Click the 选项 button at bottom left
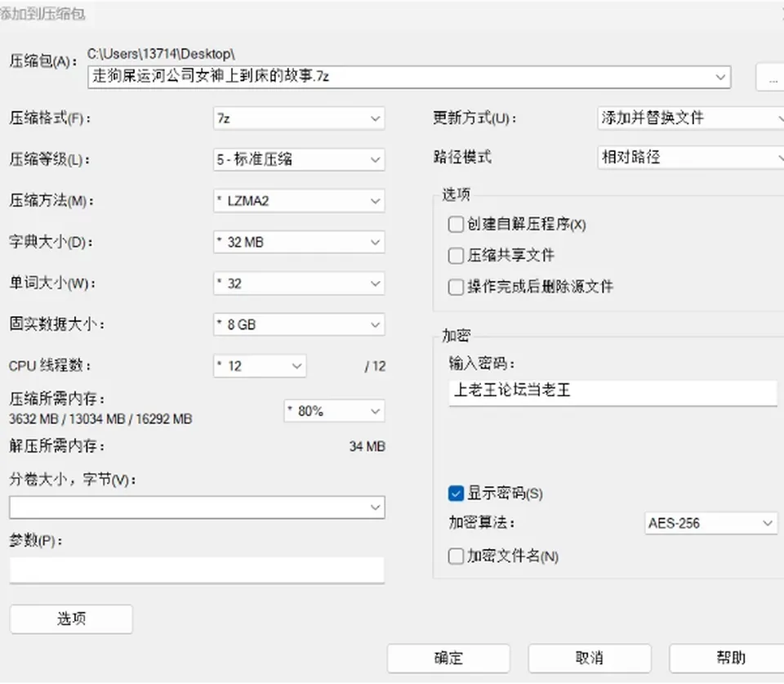Viewport: 784px width, 684px height. point(71,619)
